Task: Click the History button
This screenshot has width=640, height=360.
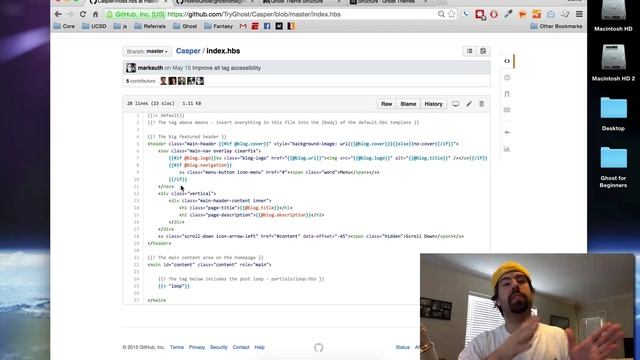Action: [x=433, y=104]
